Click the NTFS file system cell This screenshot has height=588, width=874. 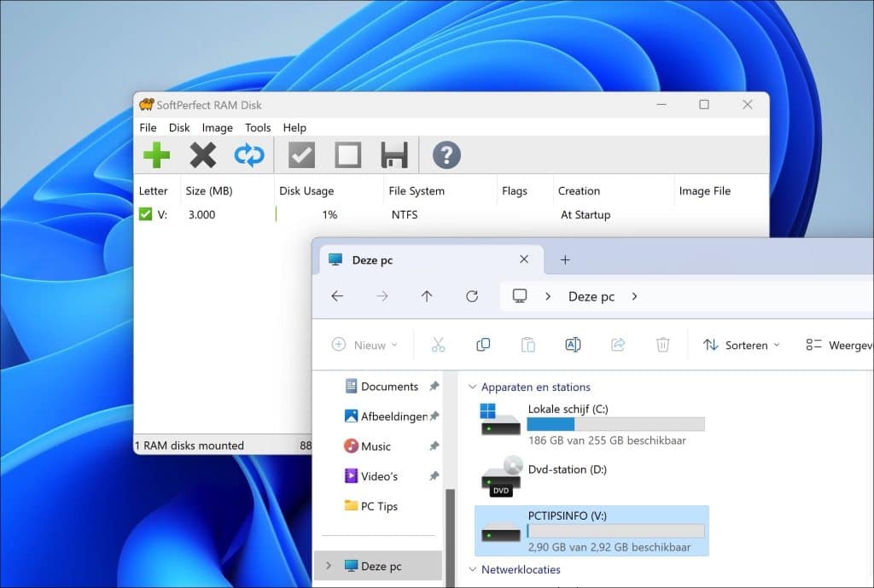pyautogui.click(x=405, y=214)
